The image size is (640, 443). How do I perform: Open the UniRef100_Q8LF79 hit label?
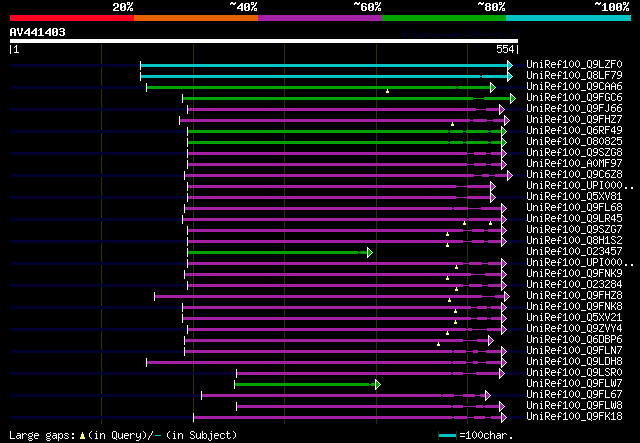point(574,76)
